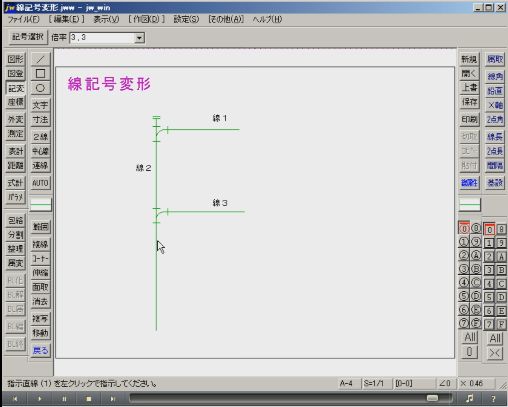
Task: Click the video playback progress slider
Action: point(290,398)
